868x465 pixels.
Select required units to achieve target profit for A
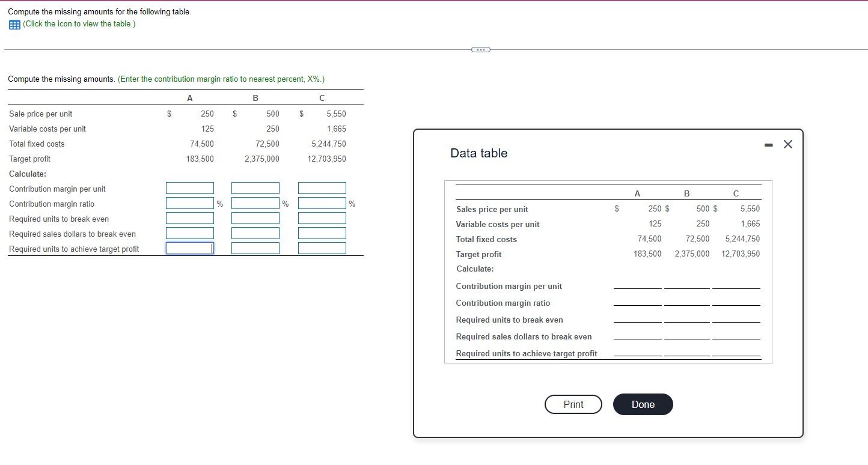pos(189,248)
